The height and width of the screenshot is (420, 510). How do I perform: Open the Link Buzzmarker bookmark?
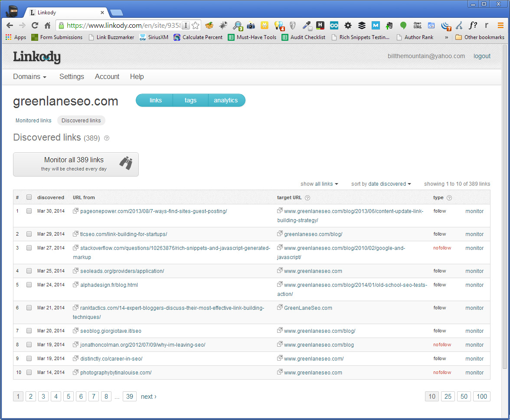tap(111, 37)
